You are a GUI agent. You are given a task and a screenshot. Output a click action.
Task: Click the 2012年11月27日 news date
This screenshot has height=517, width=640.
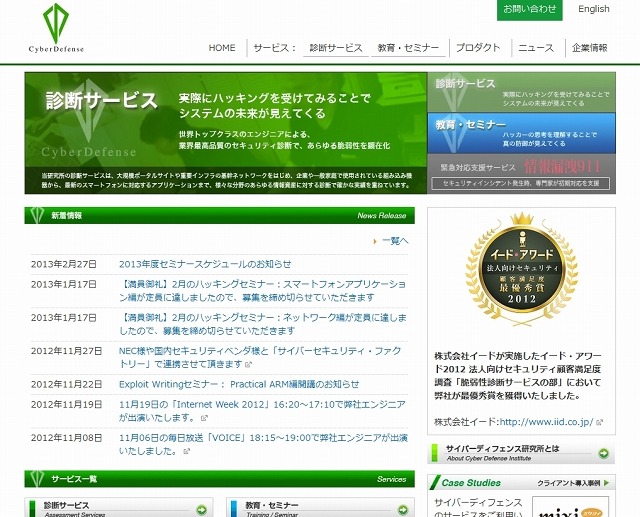(67, 351)
